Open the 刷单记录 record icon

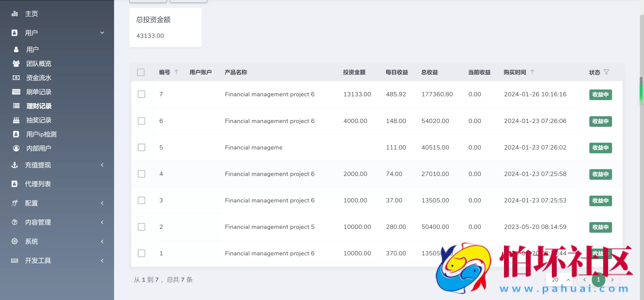pos(16,92)
